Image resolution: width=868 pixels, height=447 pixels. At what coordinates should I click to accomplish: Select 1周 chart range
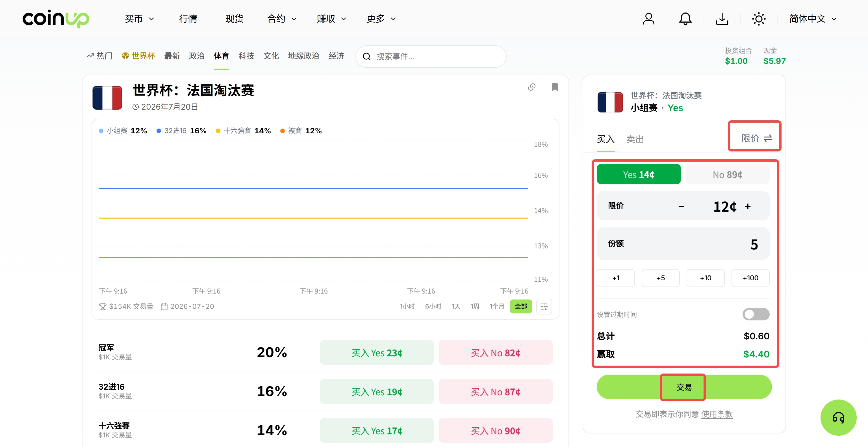[x=475, y=306]
